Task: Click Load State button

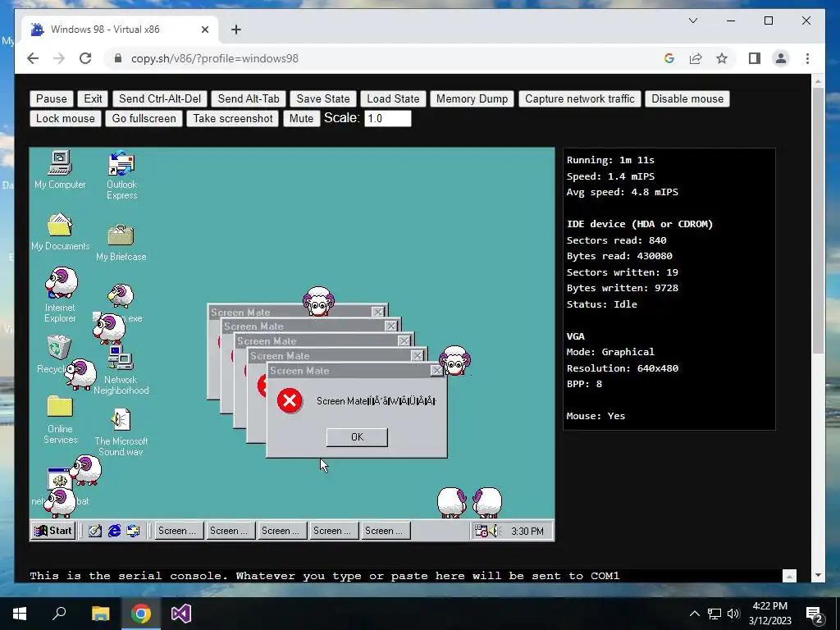Action: coord(393,98)
